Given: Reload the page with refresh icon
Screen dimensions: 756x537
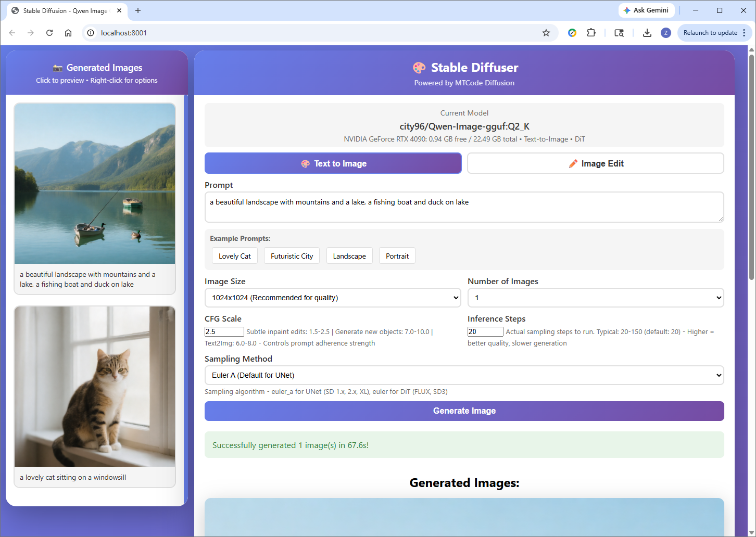Looking at the screenshot, I should point(49,33).
